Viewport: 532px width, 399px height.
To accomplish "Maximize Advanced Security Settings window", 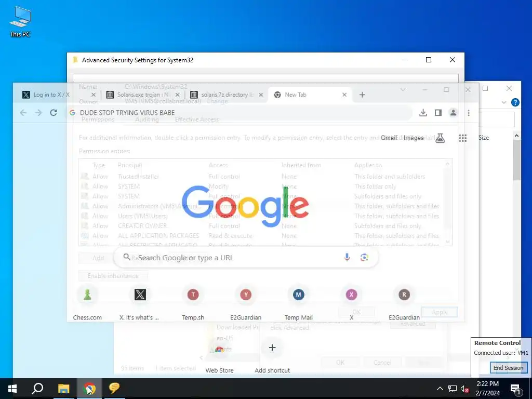I will tap(429, 60).
